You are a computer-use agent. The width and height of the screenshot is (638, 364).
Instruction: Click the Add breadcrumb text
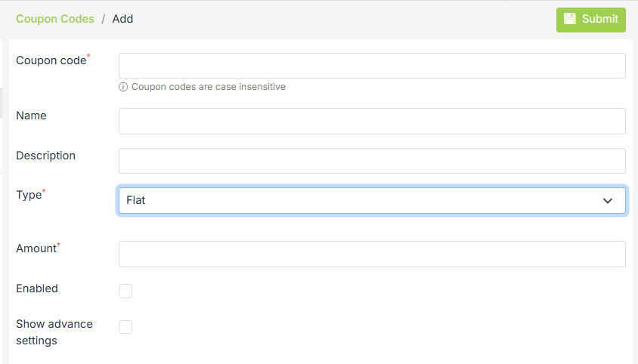click(122, 19)
